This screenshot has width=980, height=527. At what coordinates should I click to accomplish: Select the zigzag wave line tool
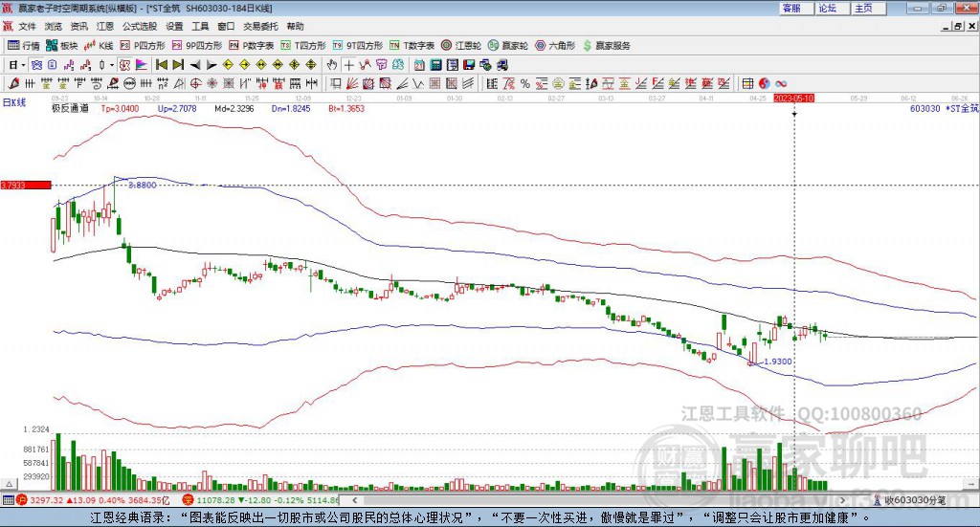tap(417, 83)
